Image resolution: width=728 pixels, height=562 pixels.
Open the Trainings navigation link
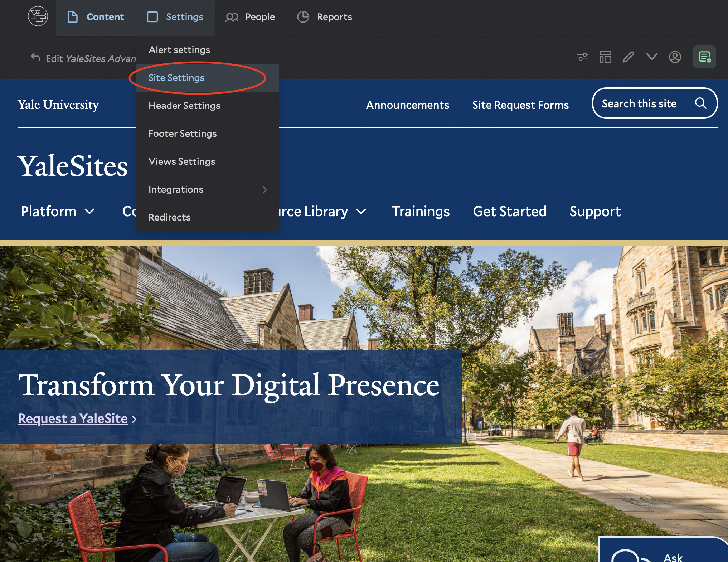coord(421,211)
